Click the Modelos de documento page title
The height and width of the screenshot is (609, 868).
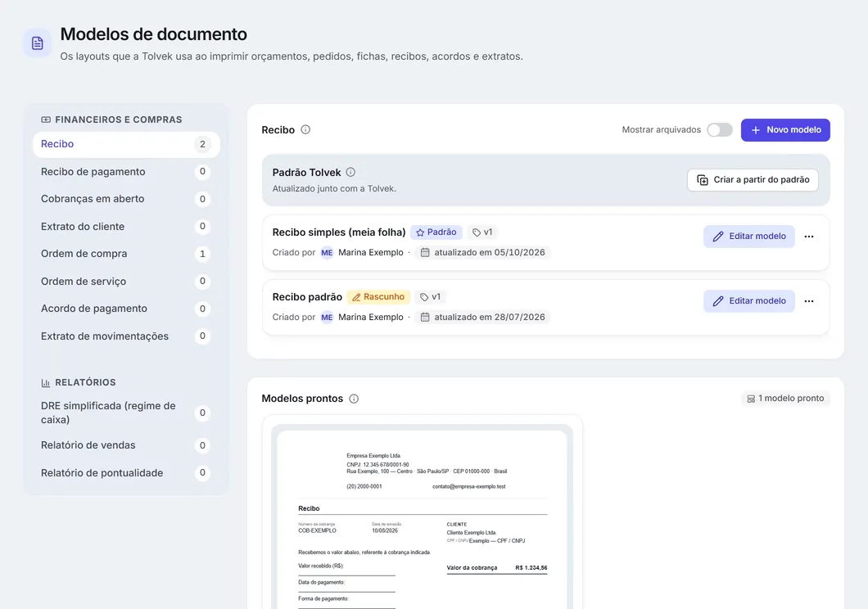coord(154,34)
